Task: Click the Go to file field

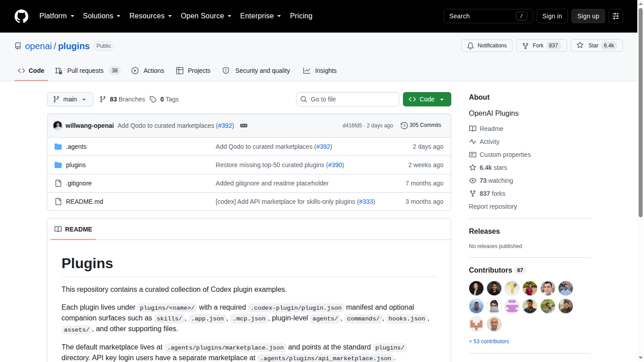Action: coord(347,99)
